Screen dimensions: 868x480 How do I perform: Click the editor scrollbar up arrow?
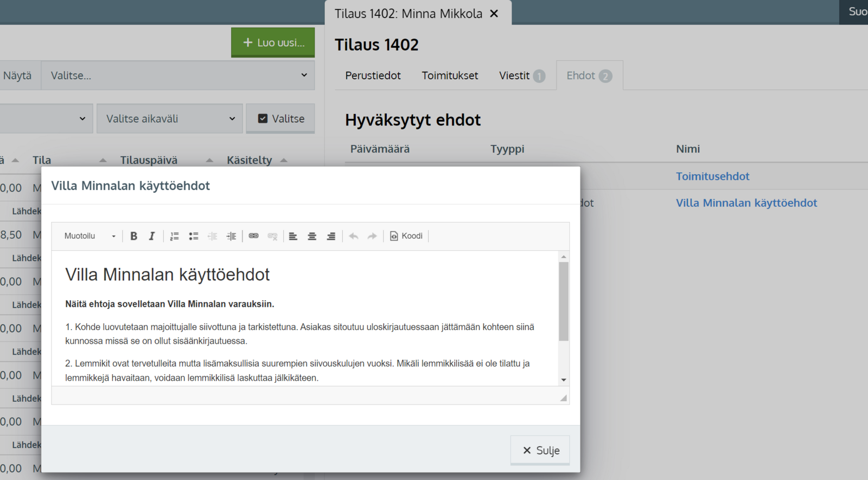pos(564,256)
